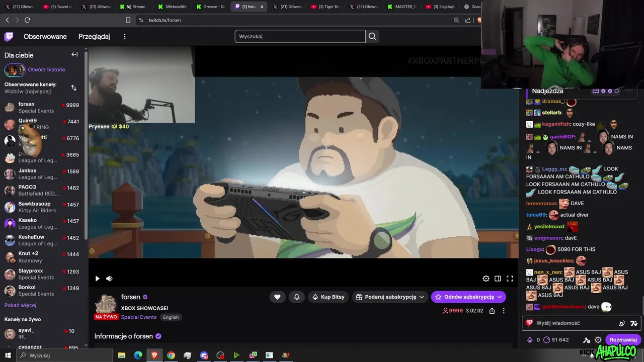Collapse the Dla ciebie sidebar
Viewport: 644px width, 362px height.
coord(74,54)
